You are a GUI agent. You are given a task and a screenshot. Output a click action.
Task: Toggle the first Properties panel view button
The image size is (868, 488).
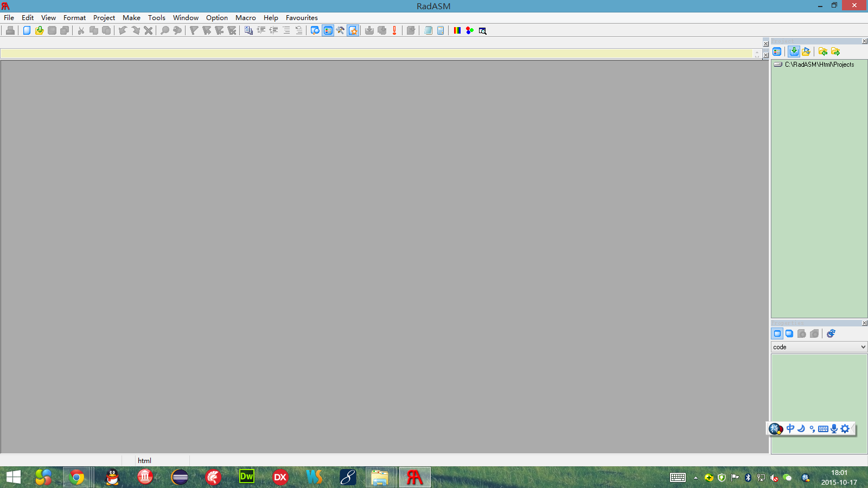[777, 333]
